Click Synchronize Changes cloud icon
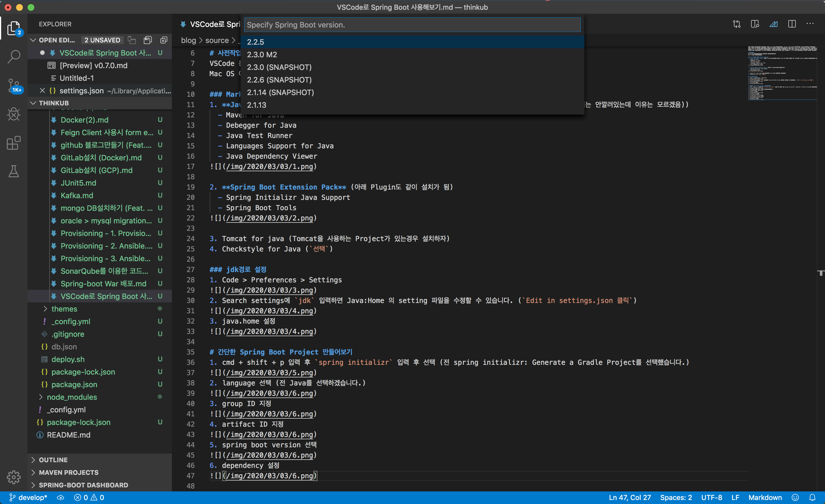 61,498
